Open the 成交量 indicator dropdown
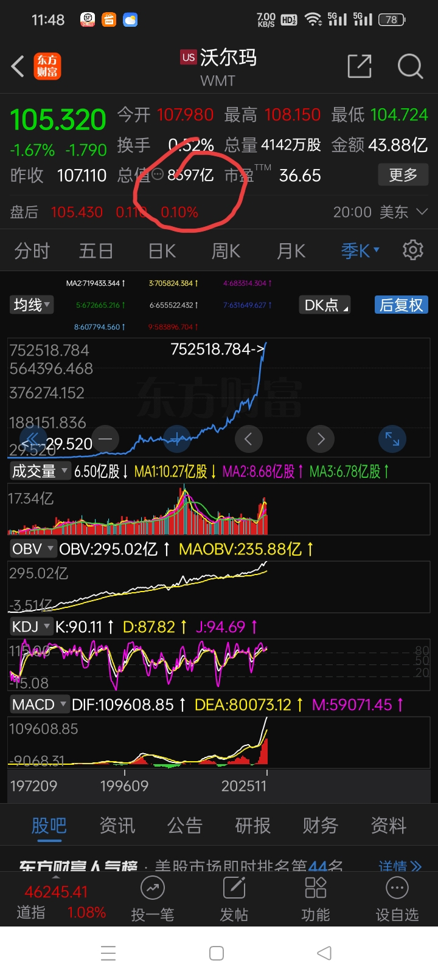The image size is (438, 980). pos(40,471)
